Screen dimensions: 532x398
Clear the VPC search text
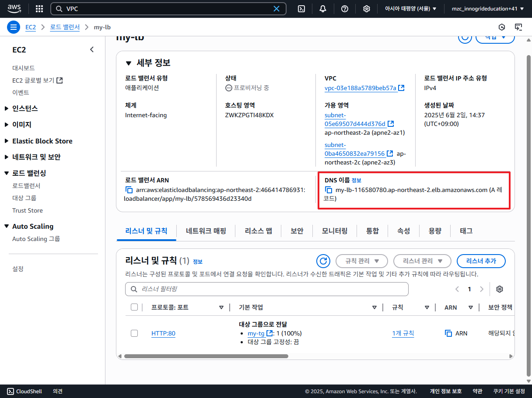tap(276, 9)
